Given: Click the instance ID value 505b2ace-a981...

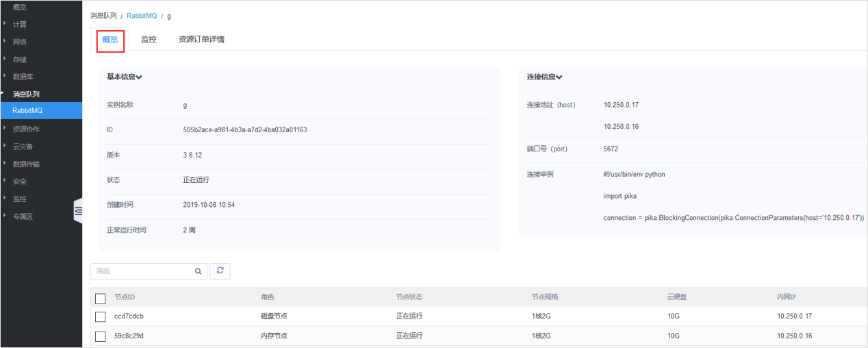Looking at the screenshot, I should point(245,129).
